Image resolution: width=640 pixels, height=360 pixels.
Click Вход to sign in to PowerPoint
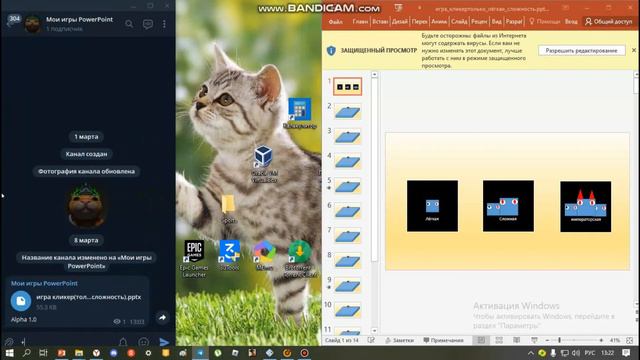pyautogui.click(x=571, y=22)
